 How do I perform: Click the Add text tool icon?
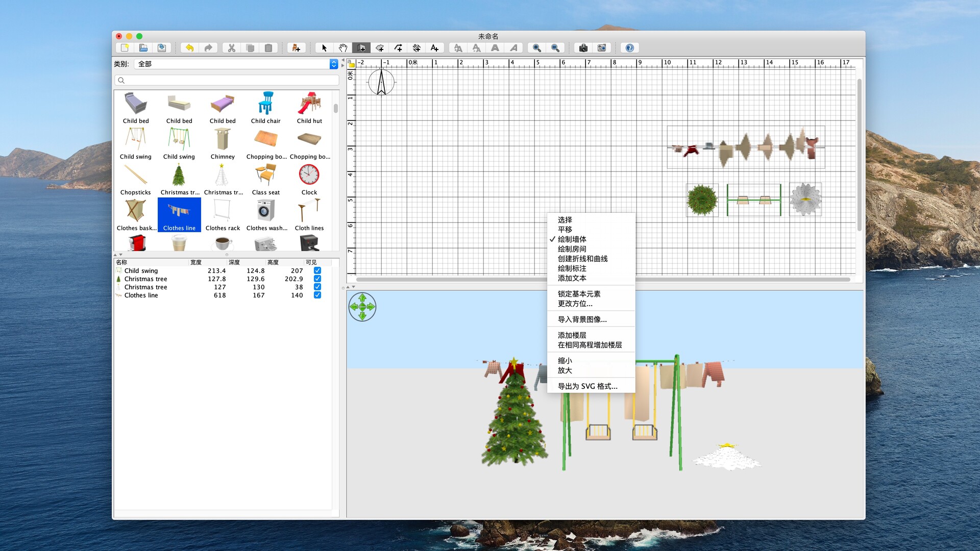click(x=434, y=48)
